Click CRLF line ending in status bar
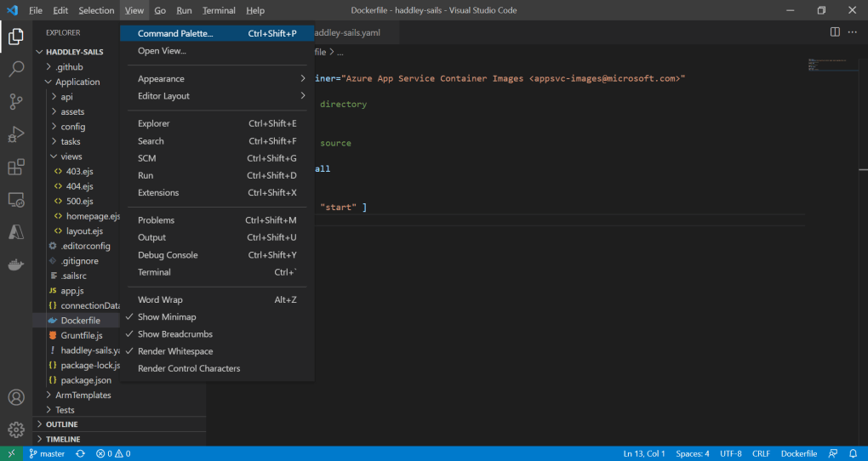Viewport: 868px width, 461px height. 761,453
